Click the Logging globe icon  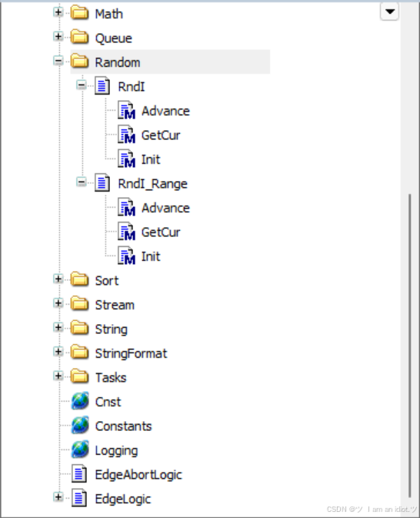click(80, 449)
